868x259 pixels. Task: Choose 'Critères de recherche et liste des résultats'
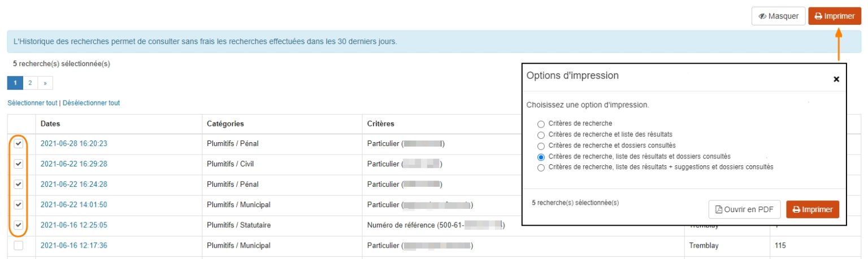(x=541, y=135)
